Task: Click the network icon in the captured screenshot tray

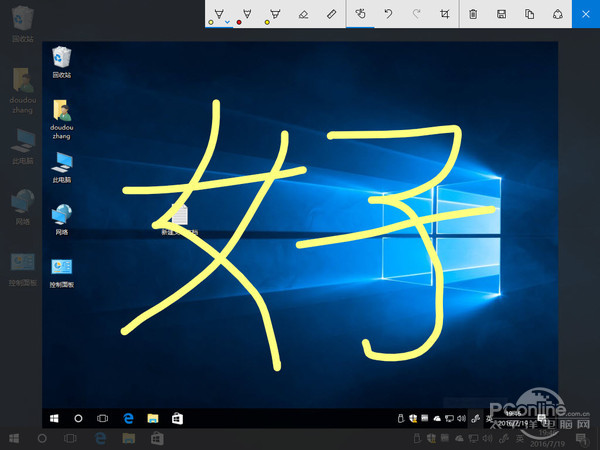Action: (449, 419)
